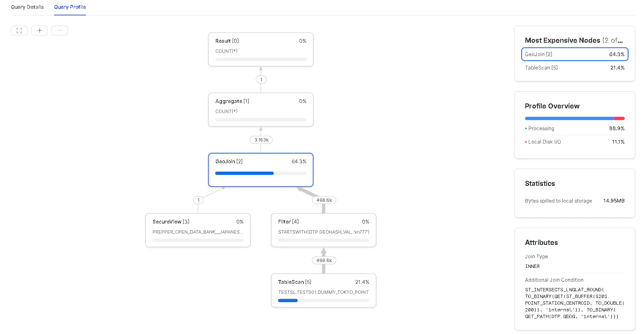Zoom out with the minus icon
This screenshot has width=644, height=334.
(59, 31)
